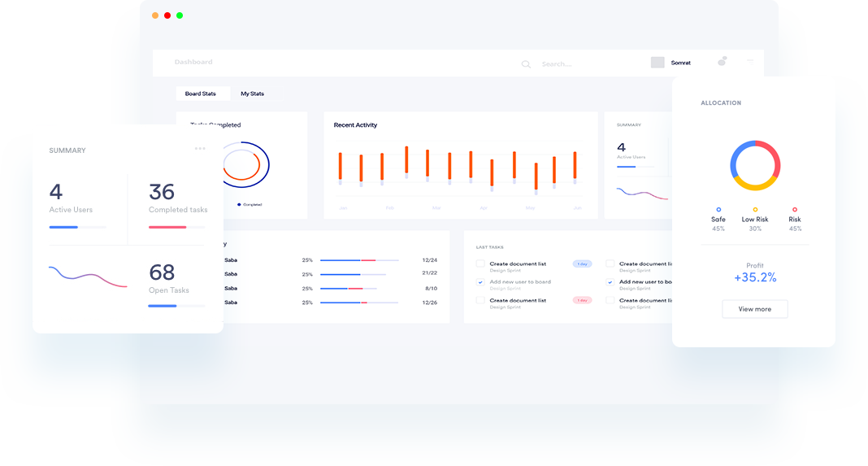Check the first Create document list task
Screen dimensions: 868x466
tap(480, 263)
